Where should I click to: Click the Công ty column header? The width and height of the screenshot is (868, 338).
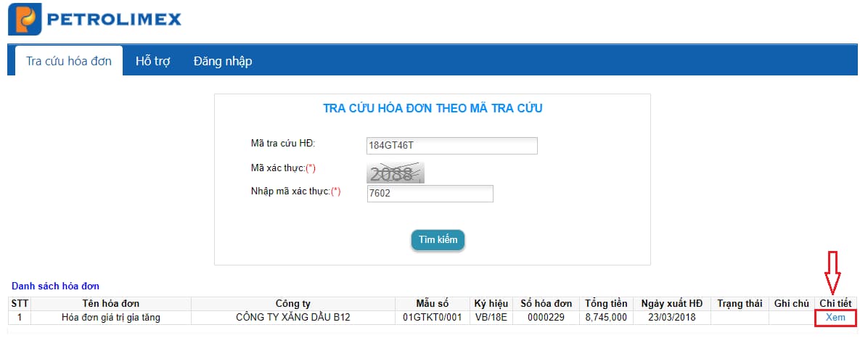[292, 304]
